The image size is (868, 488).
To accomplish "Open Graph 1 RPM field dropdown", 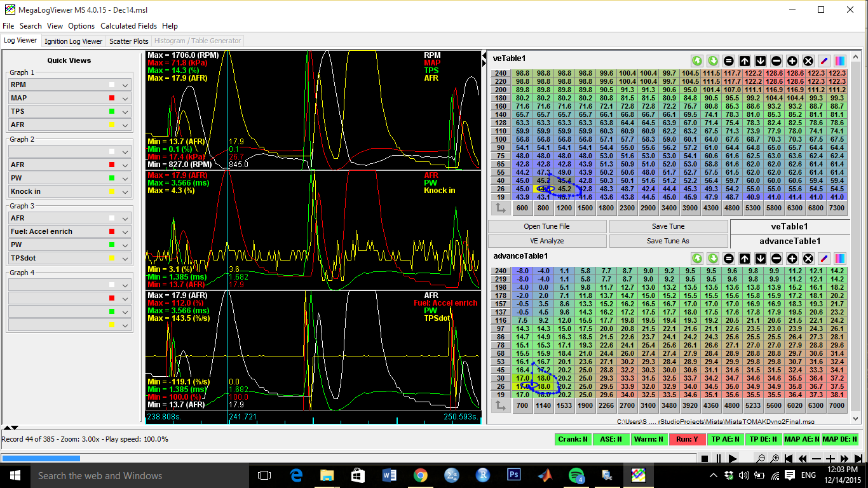I will pyautogui.click(x=125, y=85).
